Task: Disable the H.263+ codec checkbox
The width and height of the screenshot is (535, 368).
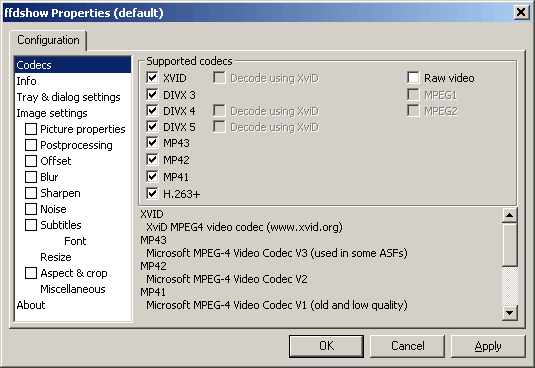Action: 152,194
